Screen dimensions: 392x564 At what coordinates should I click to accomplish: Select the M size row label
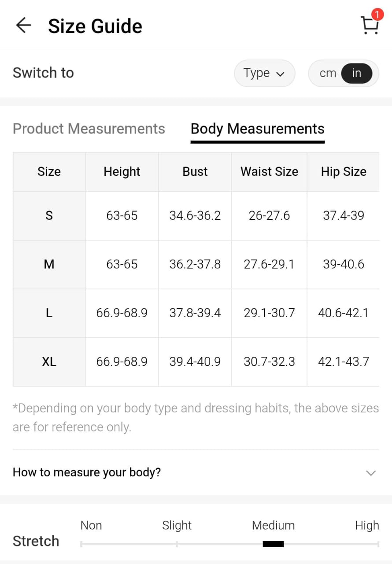click(49, 264)
